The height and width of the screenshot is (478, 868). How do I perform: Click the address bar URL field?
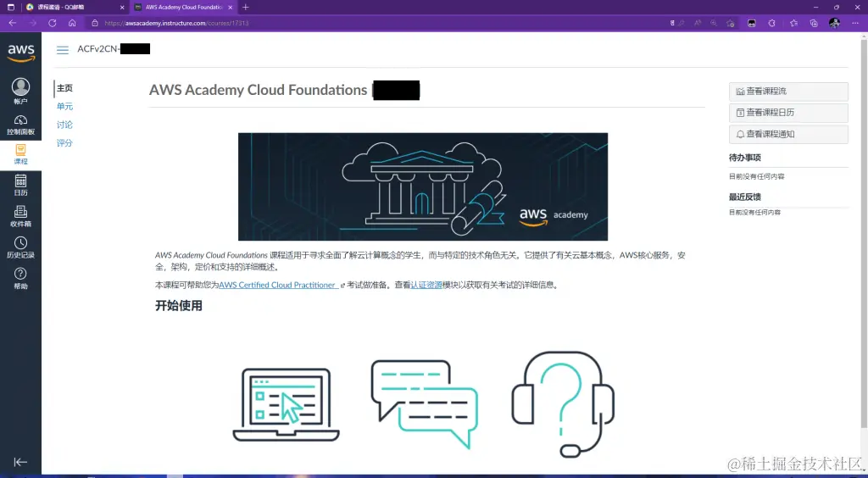(382, 23)
